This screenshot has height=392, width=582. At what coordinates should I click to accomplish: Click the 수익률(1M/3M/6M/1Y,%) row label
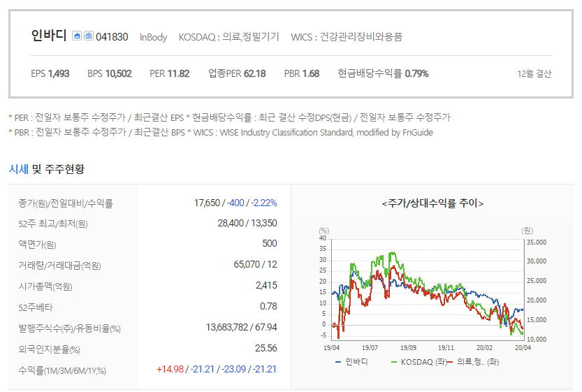coord(62,370)
